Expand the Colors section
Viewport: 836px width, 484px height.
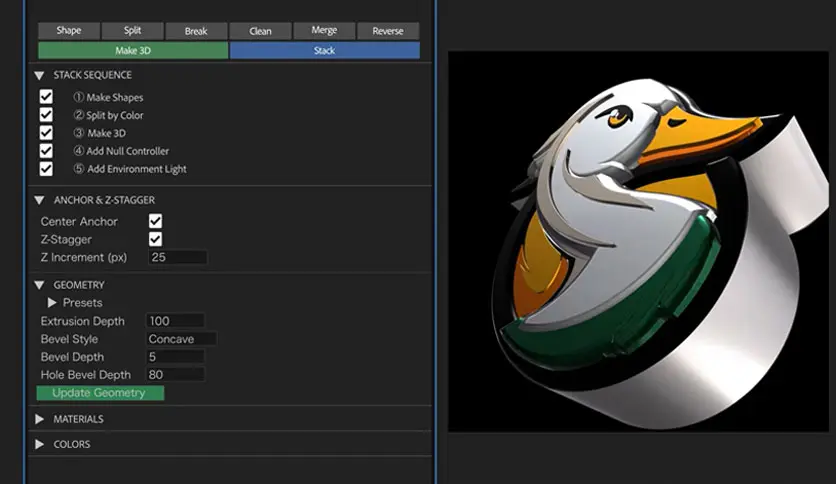coord(39,444)
